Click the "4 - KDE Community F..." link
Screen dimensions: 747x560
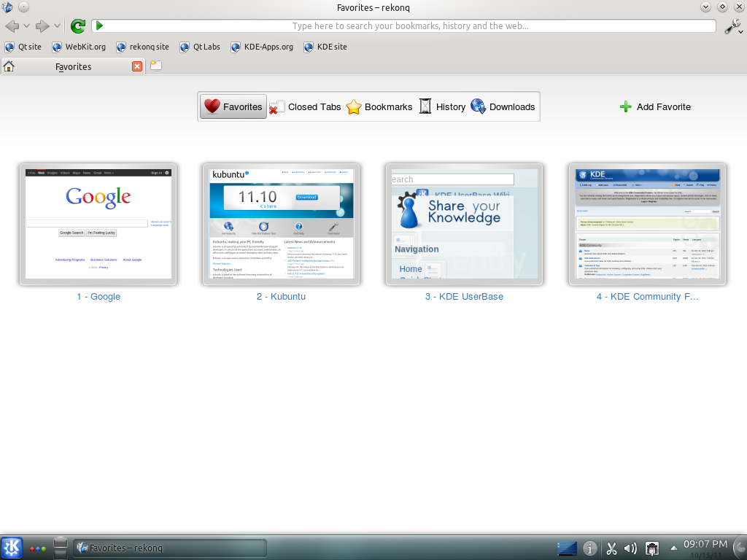648,297
